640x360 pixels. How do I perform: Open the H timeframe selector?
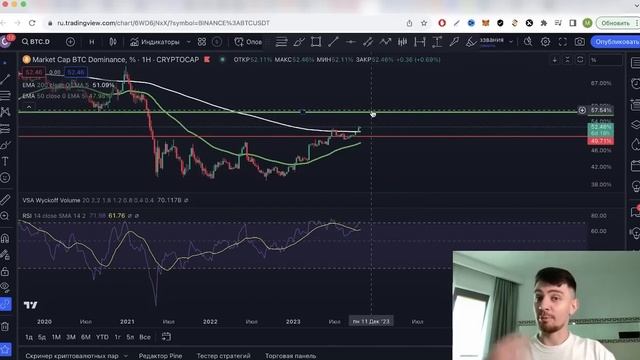coord(92,42)
